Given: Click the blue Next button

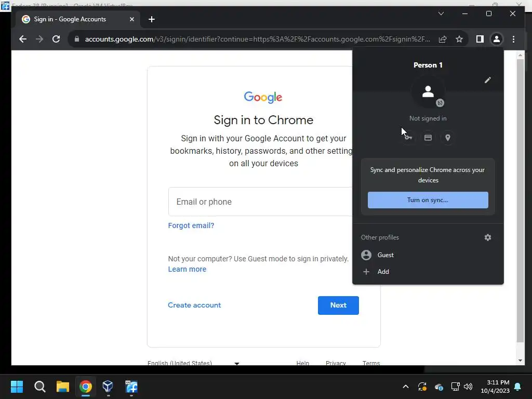Looking at the screenshot, I should 338,305.
